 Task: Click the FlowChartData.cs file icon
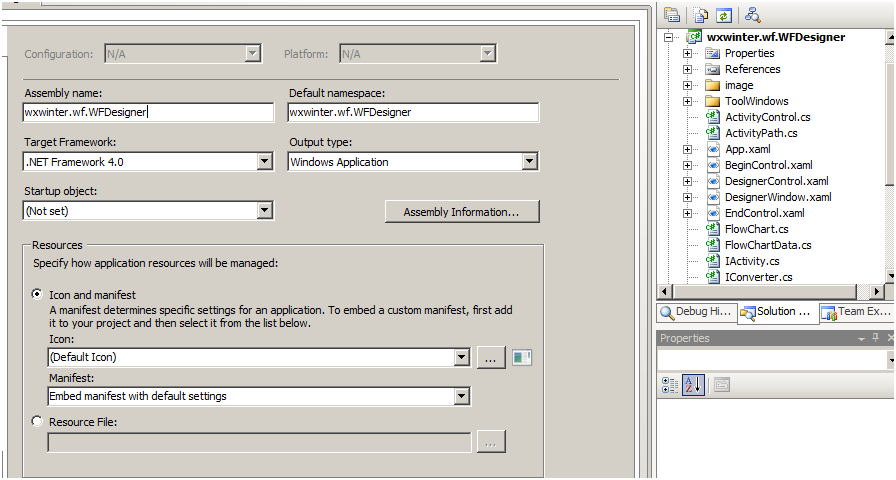tap(712, 245)
